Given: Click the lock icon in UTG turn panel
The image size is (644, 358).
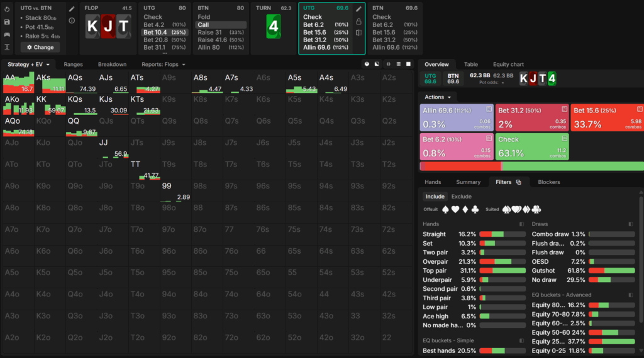Looking at the screenshot, I should coord(358,21).
